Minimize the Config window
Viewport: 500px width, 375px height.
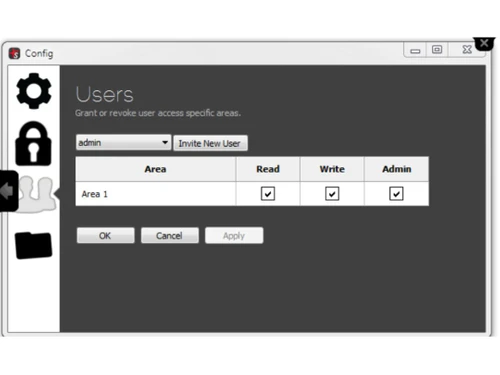tap(415, 50)
